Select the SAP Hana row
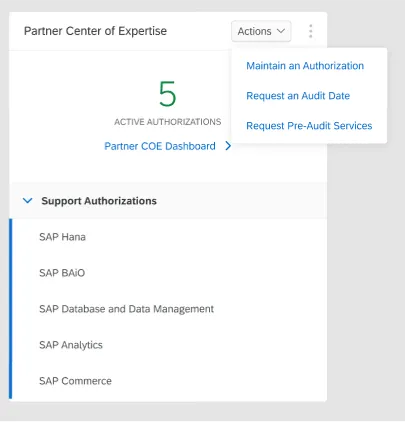Viewport: 405px width, 422px height. coord(169,237)
